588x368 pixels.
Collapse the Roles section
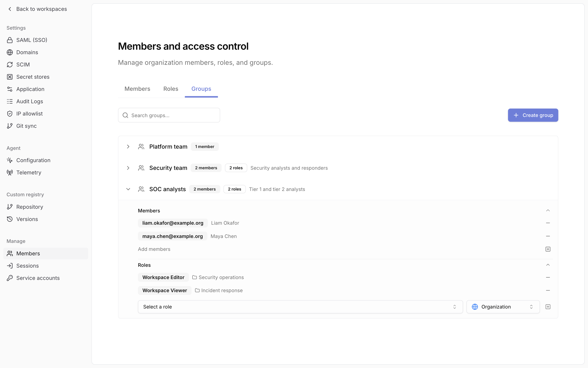[x=548, y=265]
